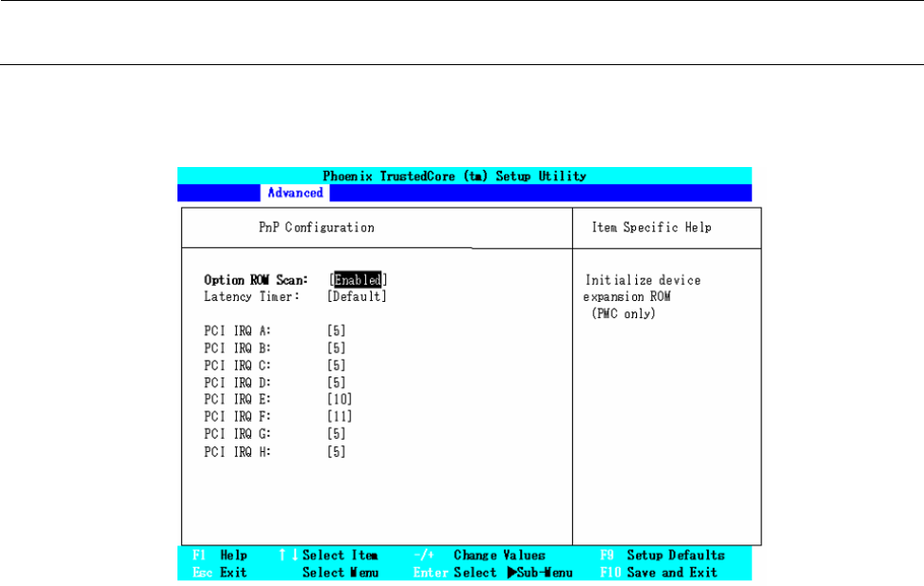
Task: Click the PCI IRQ E label
Action: click(x=238, y=399)
